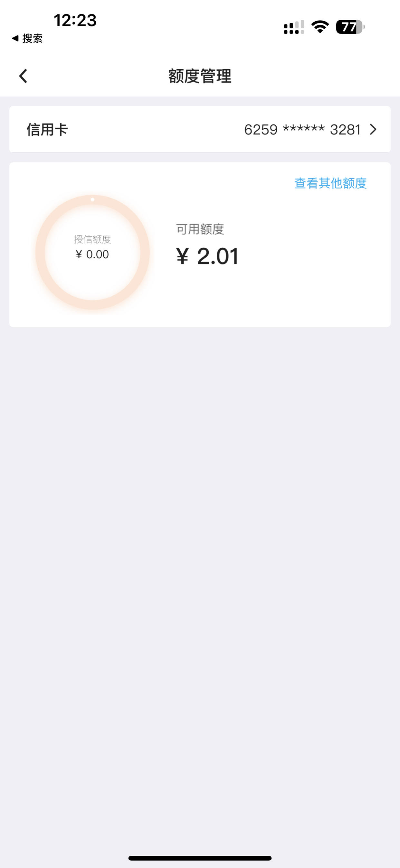Tap the circular credit usage ring
This screenshot has width=400, height=868.
pos(93,252)
